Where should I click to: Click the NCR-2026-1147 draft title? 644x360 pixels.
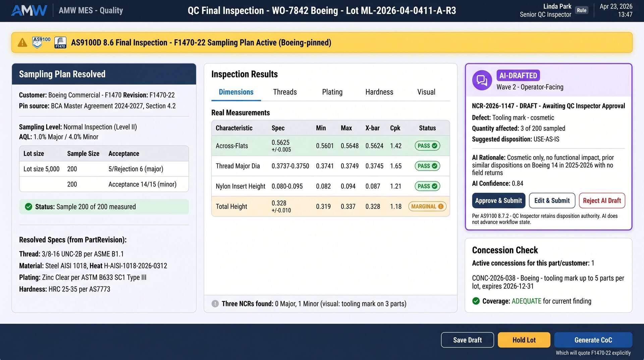pos(548,106)
